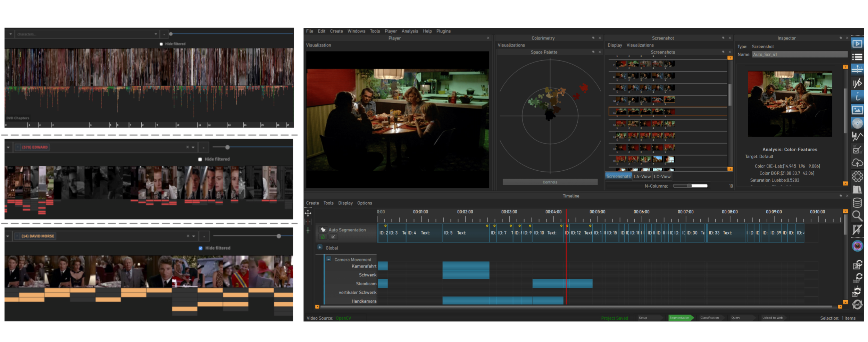Click the chart analysis icon in the sidebar
Image resolution: width=868 pixels, height=342 pixels.
pyautogui.click(x=857, y=136)
